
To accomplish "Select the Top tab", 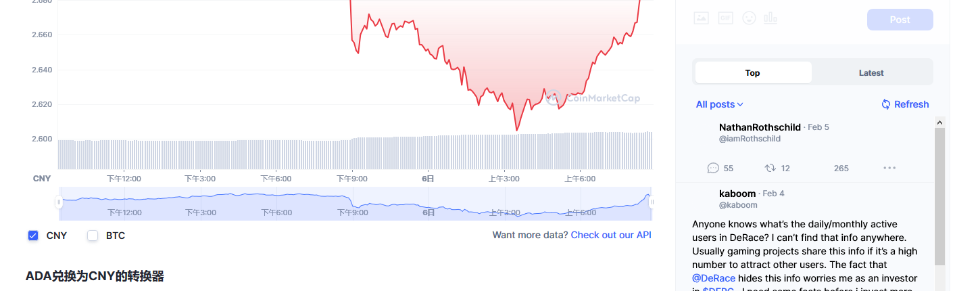I will [753, 72].
